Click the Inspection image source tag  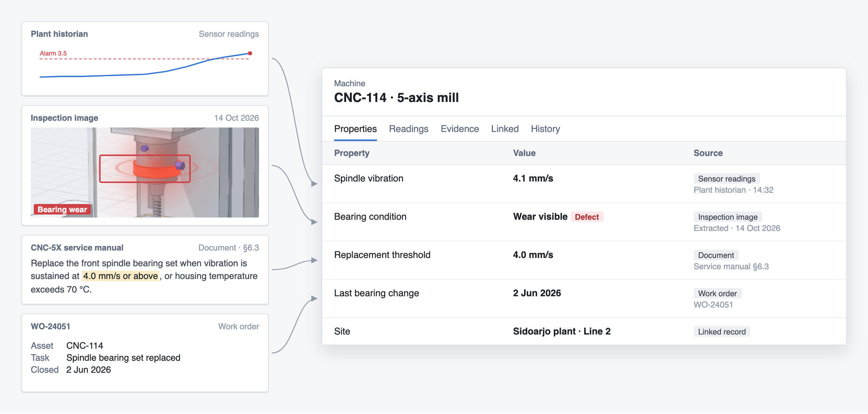pos(728,217)
